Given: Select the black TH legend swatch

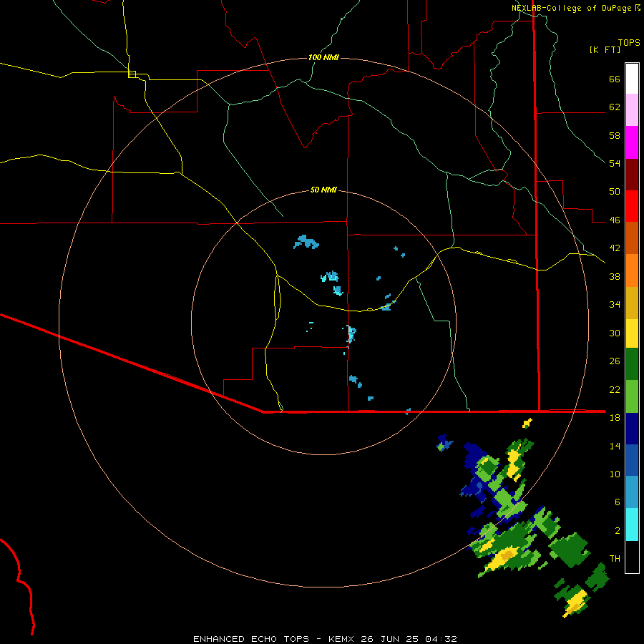Looking at the screenshot, I should (632, 557).
